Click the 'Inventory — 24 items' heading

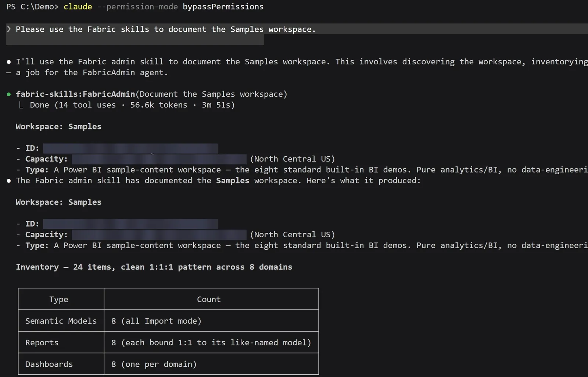[x=154, y=267]
